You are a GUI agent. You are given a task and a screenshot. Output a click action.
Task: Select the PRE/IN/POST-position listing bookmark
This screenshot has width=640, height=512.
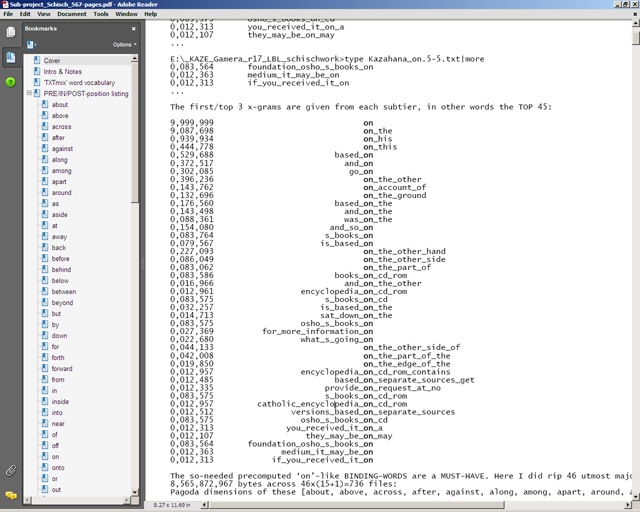click(86, 93)
